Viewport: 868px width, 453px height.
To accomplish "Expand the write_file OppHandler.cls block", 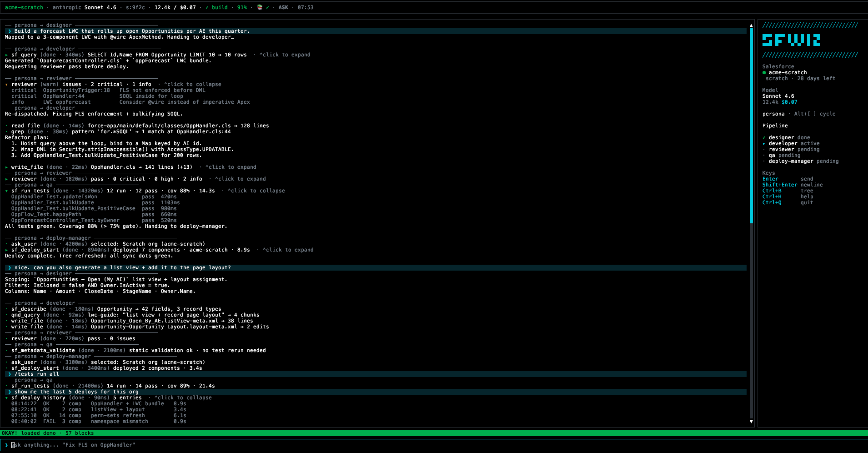I will click(x=6, y=167).
